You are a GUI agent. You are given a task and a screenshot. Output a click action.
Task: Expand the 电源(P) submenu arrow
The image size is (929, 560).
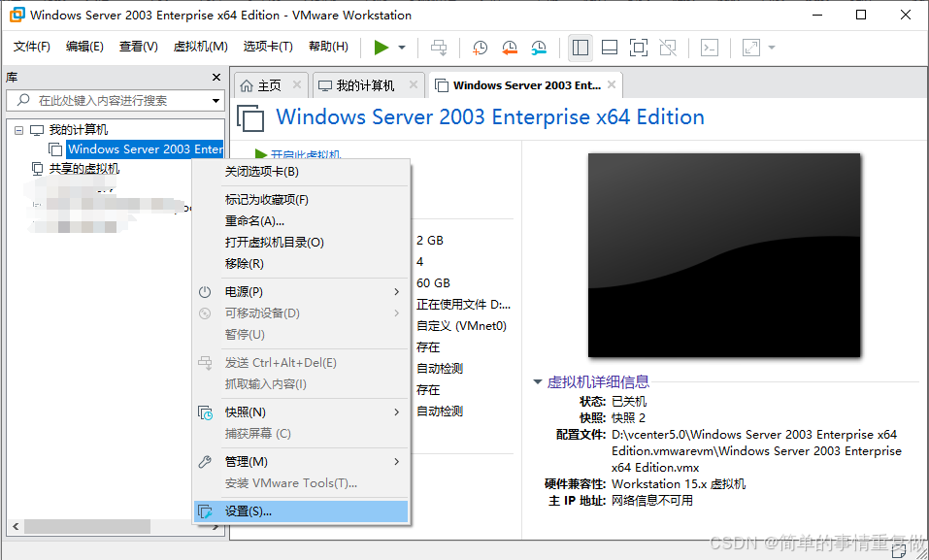pos(396,291)
